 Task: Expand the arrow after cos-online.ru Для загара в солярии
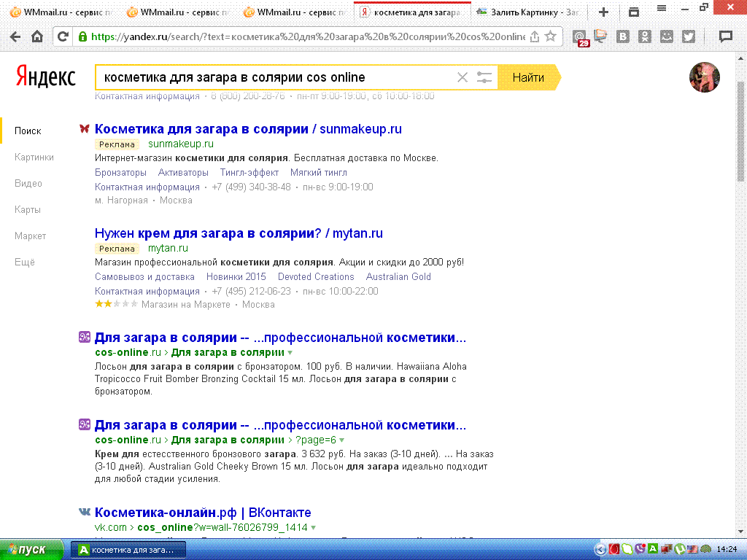290,353
